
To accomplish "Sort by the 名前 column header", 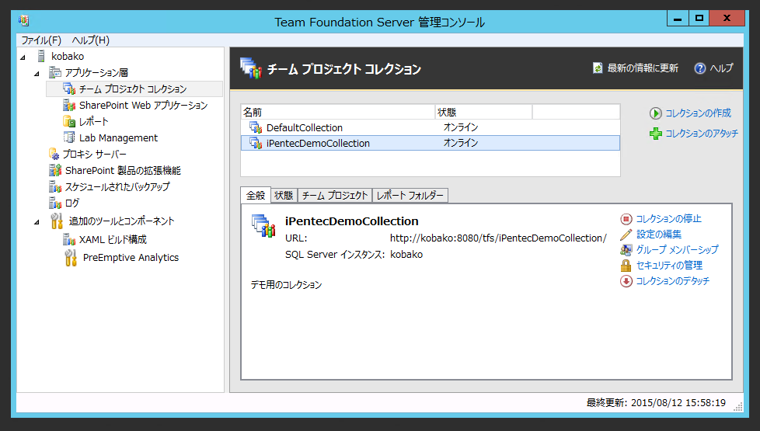I will click(x=338, y=112).
